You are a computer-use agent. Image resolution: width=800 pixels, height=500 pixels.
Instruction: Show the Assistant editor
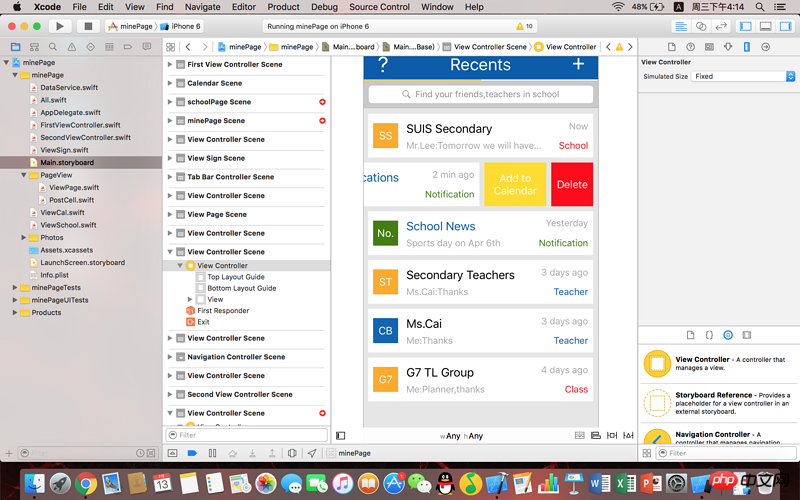coord(701,26)
